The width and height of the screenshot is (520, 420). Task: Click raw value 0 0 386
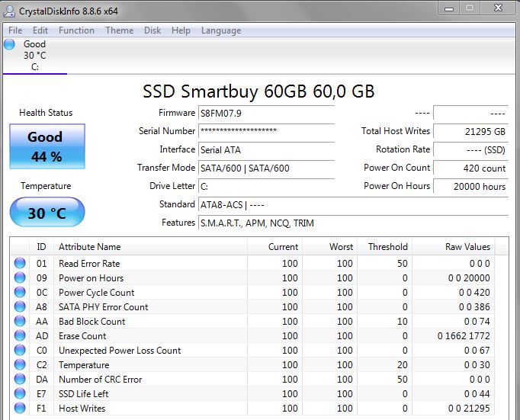[474, 307]
